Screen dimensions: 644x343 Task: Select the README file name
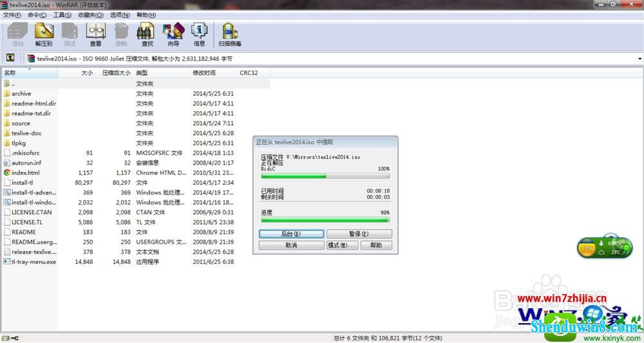click(23, 232)
